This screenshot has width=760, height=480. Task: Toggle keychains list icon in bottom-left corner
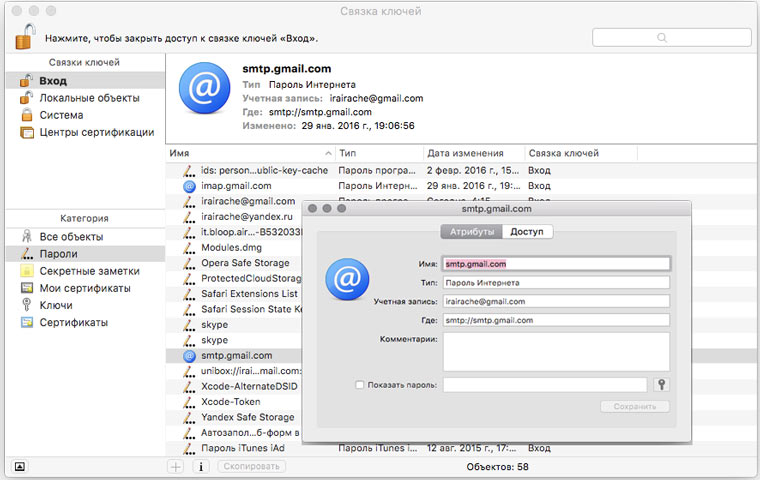21,466
